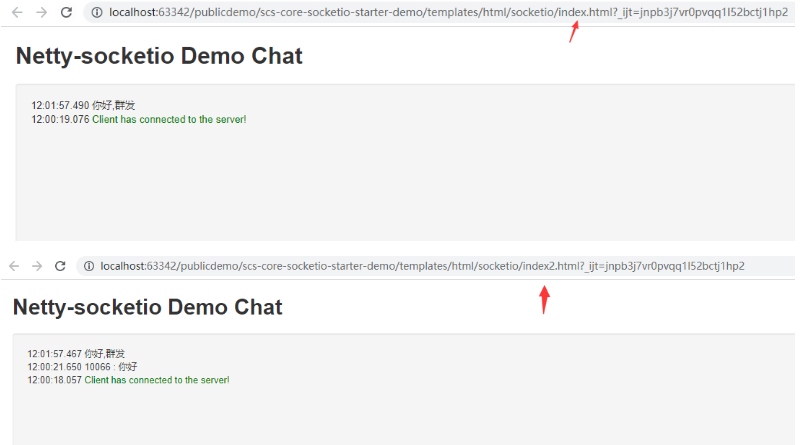Select message at 12:01:57.467 你好,群发

[76, 354]
